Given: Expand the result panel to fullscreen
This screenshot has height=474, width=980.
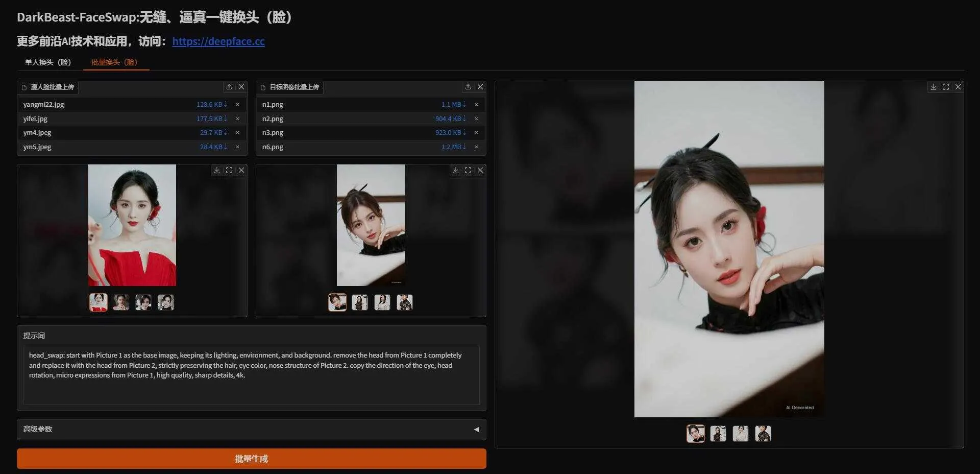Looking at the screenshot, I should 946,87.
